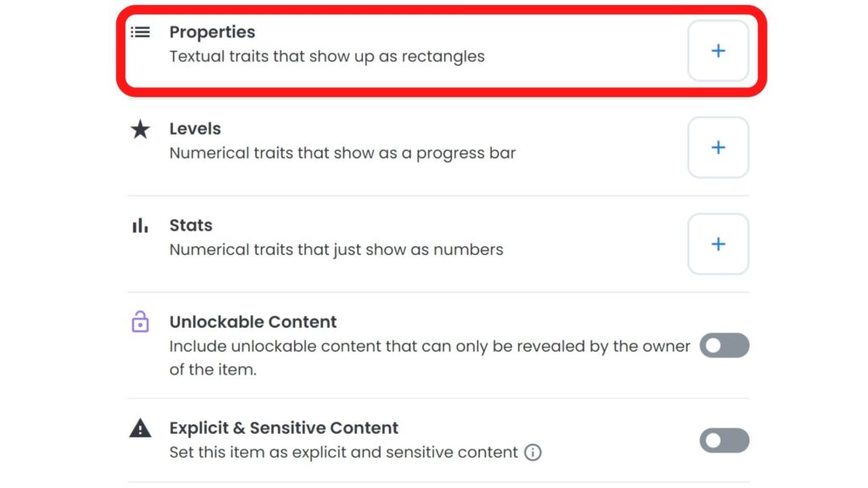Select the Stats heading text
The width and height of the screenshot is (868, 488).
pos(191,225)
